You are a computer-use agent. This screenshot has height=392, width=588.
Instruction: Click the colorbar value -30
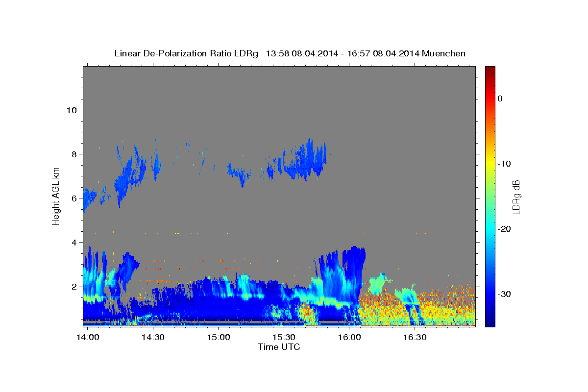[504, 294]
